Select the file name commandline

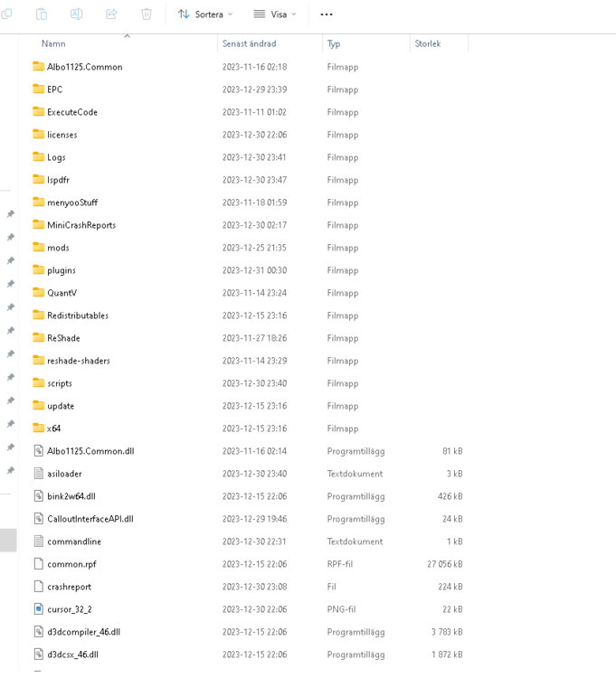[x=74, y=541]
